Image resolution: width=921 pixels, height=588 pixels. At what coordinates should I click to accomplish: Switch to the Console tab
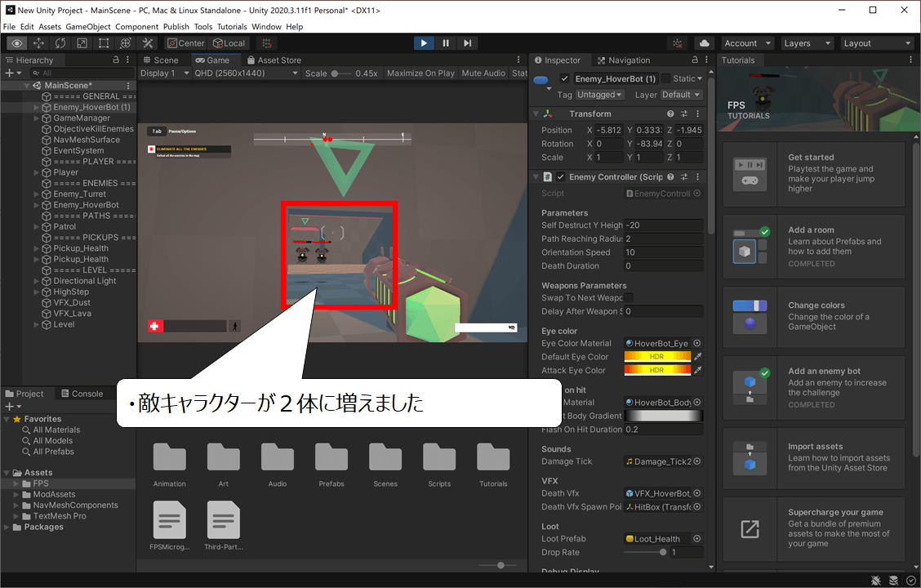[x=82, y=394]
